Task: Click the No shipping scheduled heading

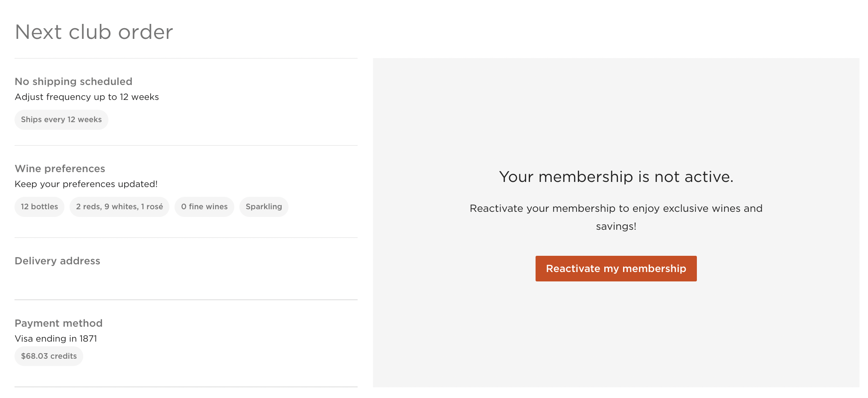Action: [x=73, y=82]
